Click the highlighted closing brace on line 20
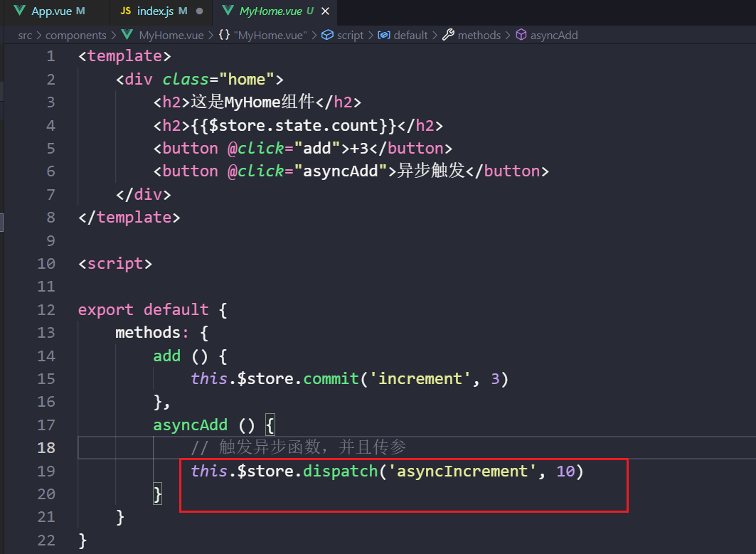756x554 pixels. [158, 494]
